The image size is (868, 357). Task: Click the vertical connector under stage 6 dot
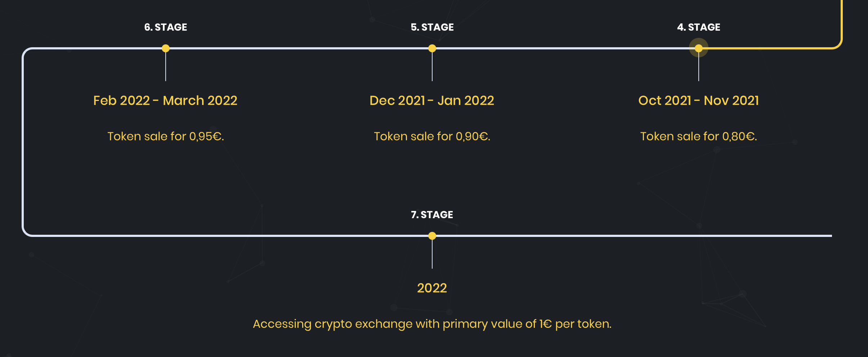166,67
